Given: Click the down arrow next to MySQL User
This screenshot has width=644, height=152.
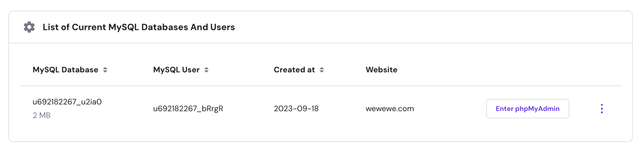Looking at the screenshot, I should pyautogui.click(x=206, y=72).
